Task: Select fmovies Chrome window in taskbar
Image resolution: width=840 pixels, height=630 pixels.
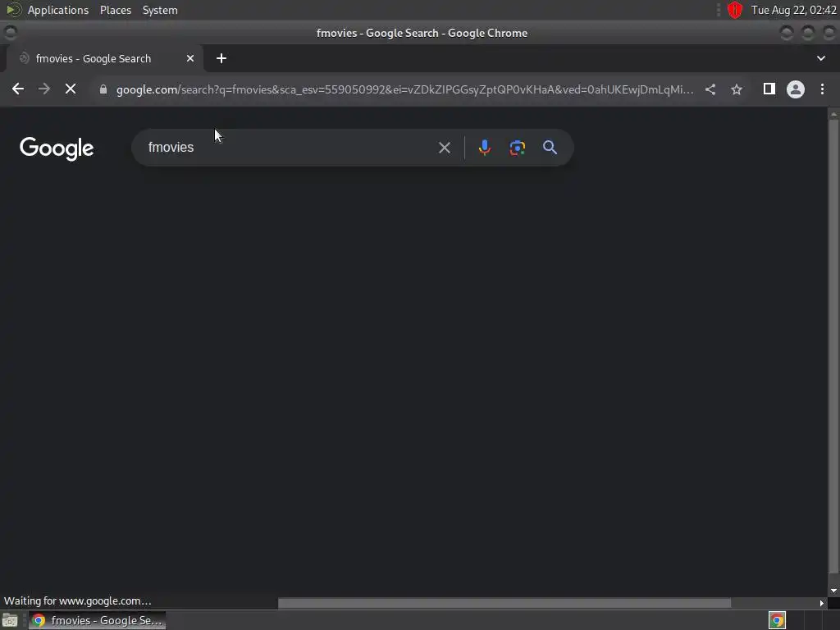Action: (97, 620)
